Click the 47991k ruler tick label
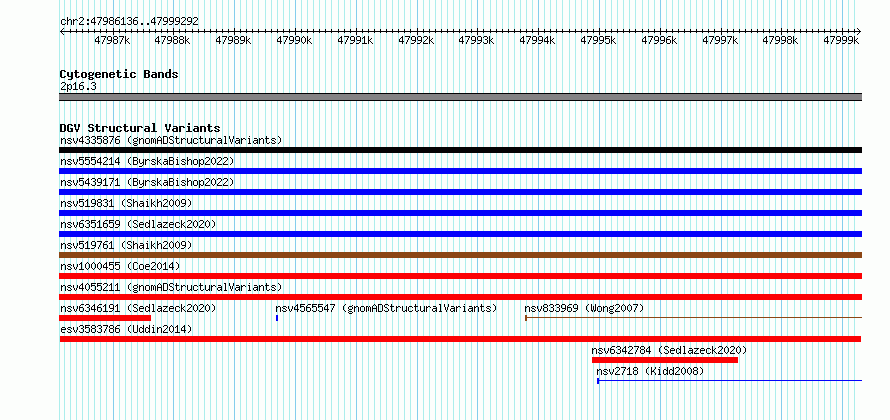Viewport: 890px width, 420px height. (x=355, y=40)
